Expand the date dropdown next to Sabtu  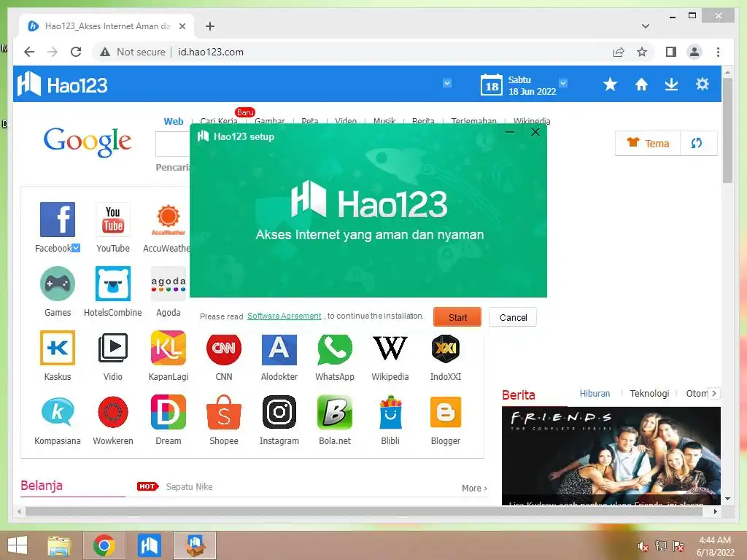563,83
